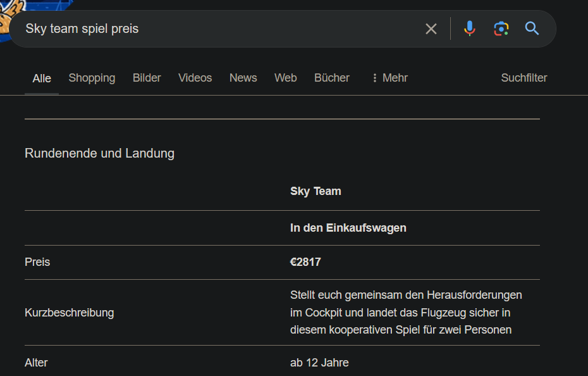Select the price value €2817
Viewport: 588px width, 376px height.
click(x=305, y=262)
